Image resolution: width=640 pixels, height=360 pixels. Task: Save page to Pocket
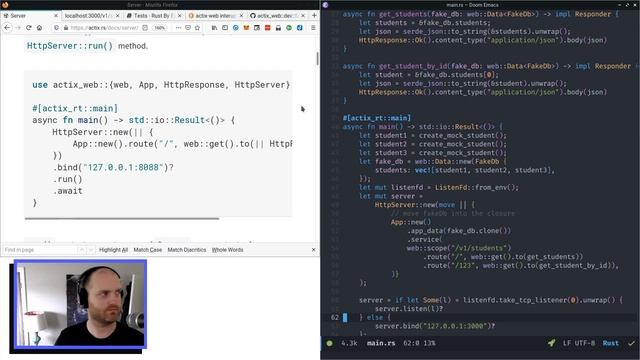pos(188,28)
